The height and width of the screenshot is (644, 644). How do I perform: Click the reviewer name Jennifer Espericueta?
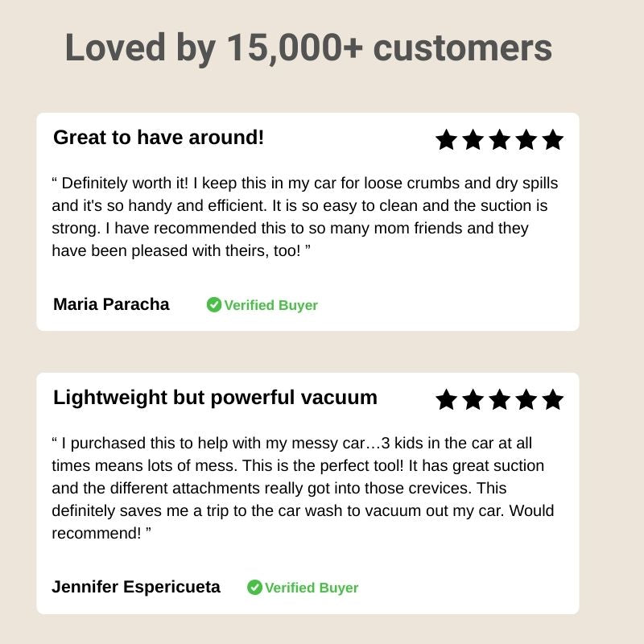[x=136, y=587]
